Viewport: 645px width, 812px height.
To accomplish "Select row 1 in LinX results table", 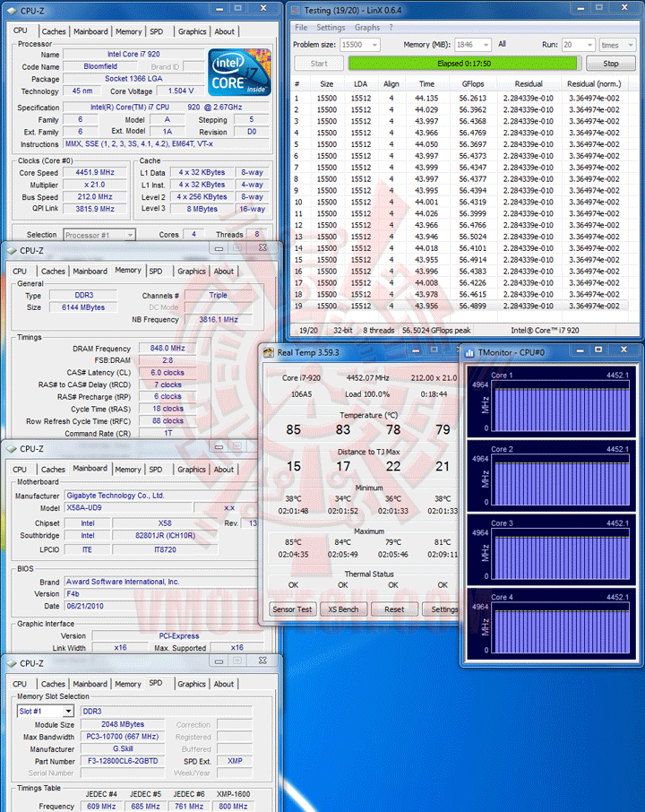I will [x=460, y=98].
